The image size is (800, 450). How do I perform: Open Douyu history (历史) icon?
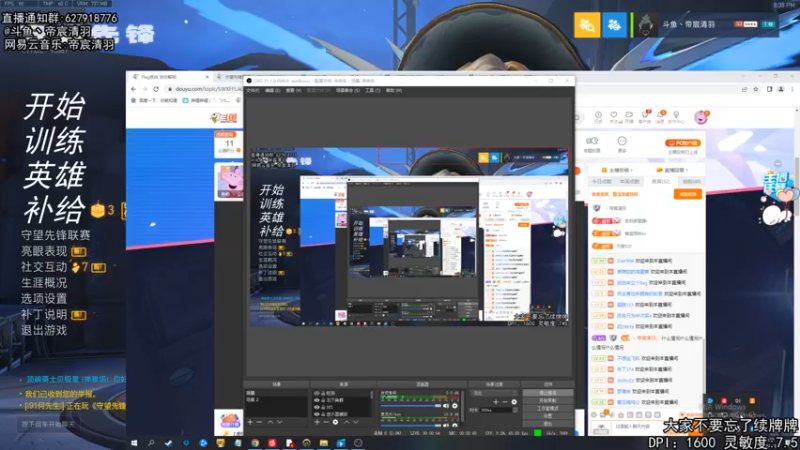tap(598, 117)
